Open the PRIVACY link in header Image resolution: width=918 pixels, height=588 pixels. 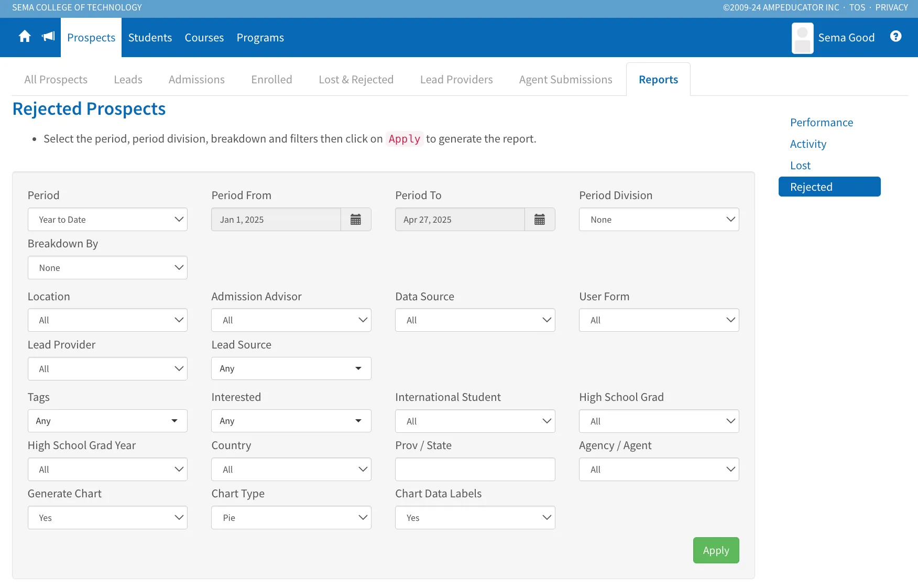point(892,7)
